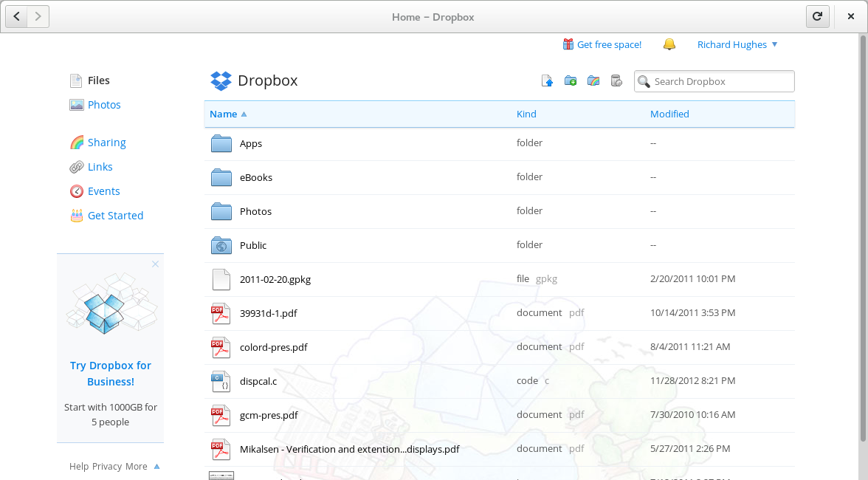868x480 pixels.
Task: Click the show deleted files icon
Action: [x=616, y=80]
